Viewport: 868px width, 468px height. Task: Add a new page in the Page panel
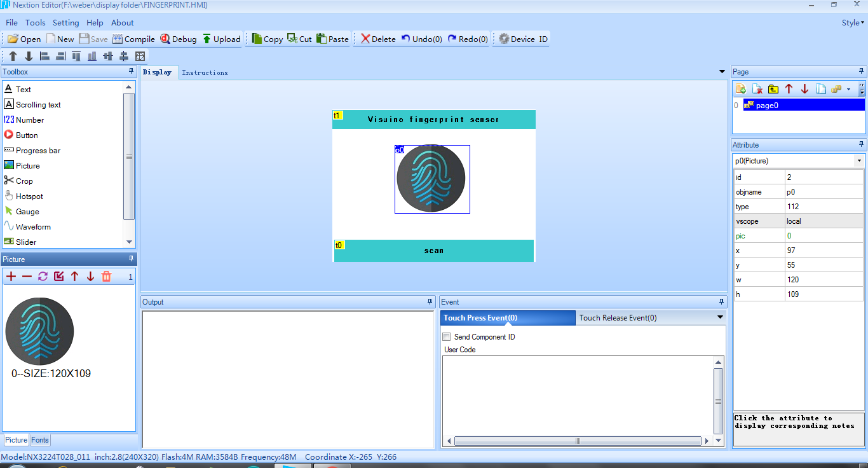740,88
